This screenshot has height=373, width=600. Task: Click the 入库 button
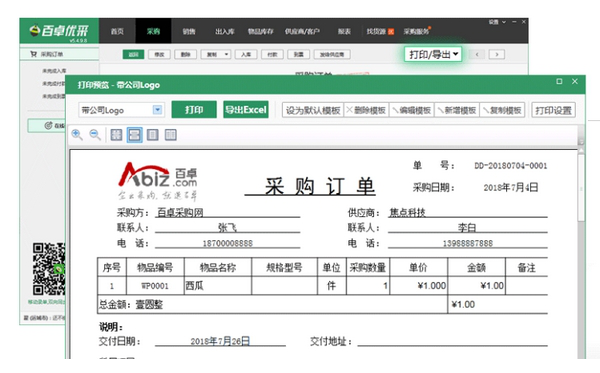(x=246, y=54)
